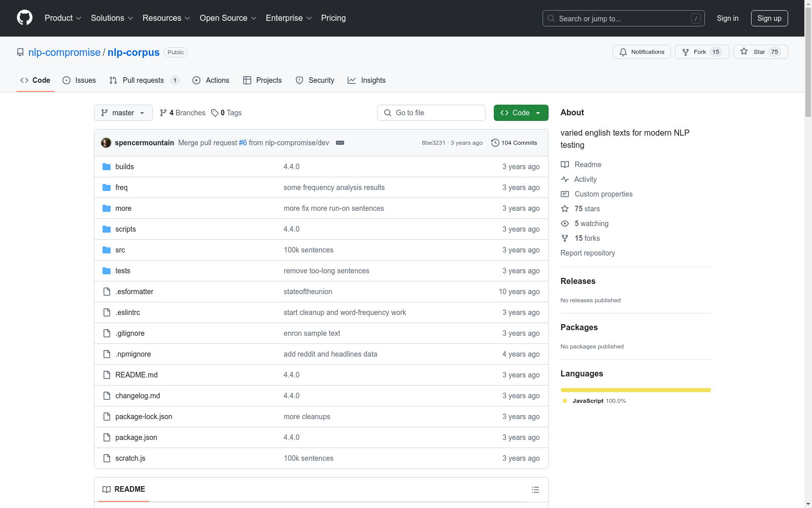This screenshot has height=508, width=812.
Task: Open the changelog.md file
Action: [138, 396]
